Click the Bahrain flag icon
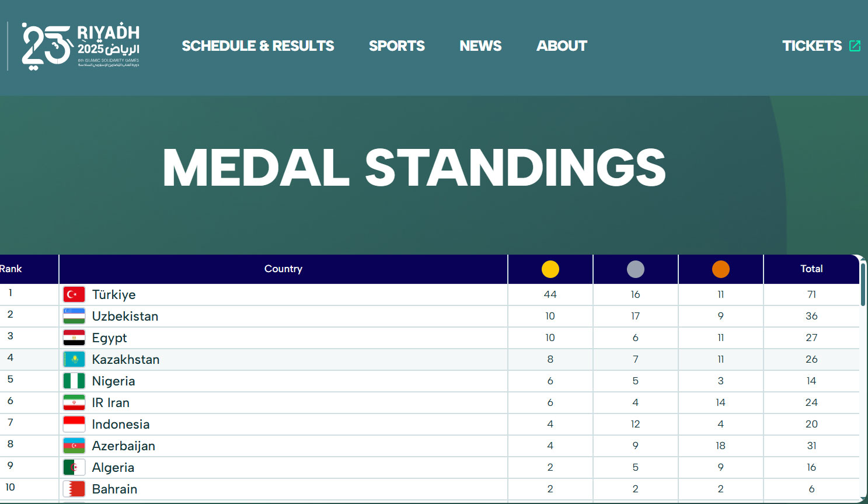Image resolution: width=868 pixels, height=504 pixels. click(74, 489)
